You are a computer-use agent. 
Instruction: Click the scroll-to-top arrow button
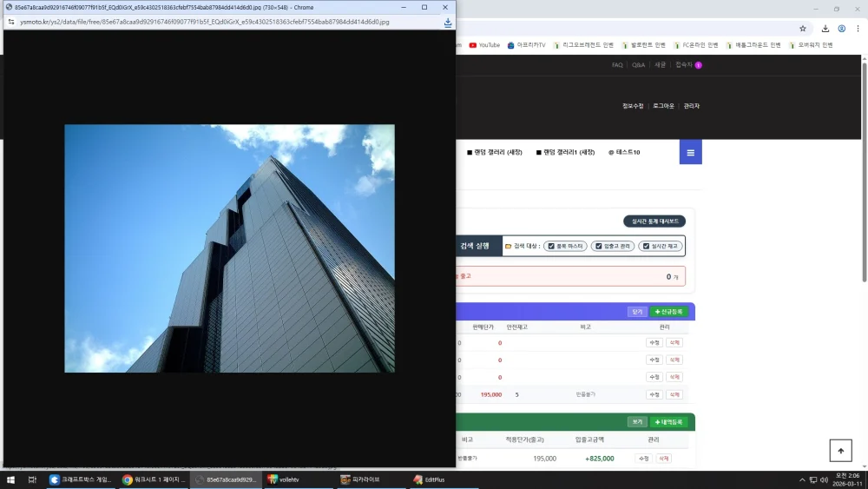click(840, 450)
